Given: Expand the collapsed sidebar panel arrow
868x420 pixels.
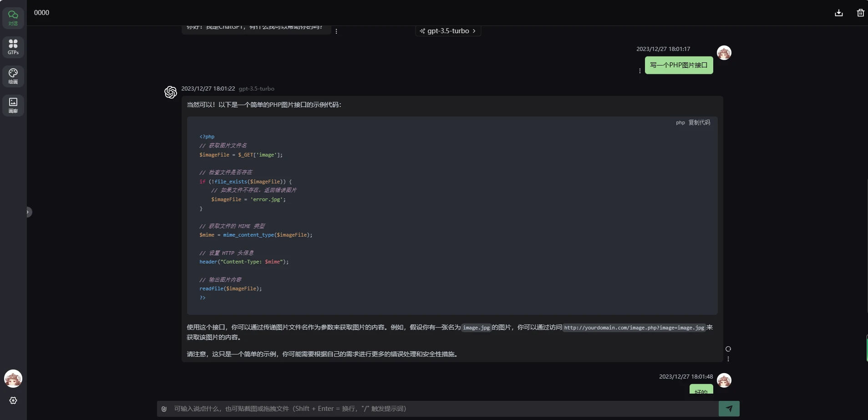Looking at the screenshot, I should [x=28, y=212].
